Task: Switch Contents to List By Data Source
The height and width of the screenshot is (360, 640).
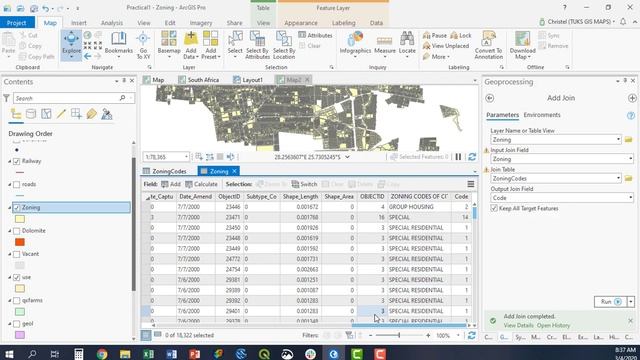Action: (31, 114)
